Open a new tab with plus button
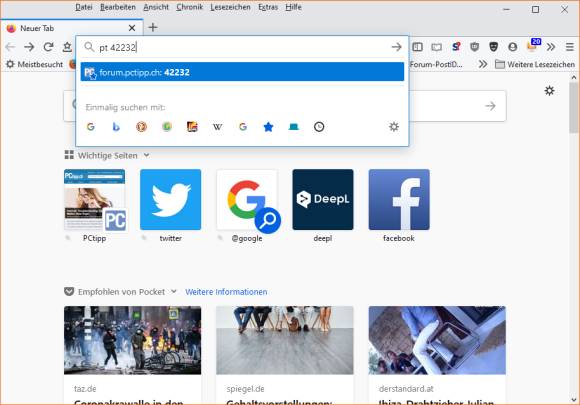This screenshot has width=580, height=405. [x=153, y=27]
